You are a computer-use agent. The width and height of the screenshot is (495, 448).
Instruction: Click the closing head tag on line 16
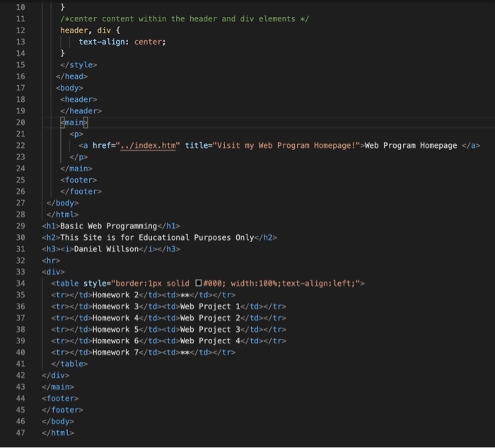click(71, 76)
